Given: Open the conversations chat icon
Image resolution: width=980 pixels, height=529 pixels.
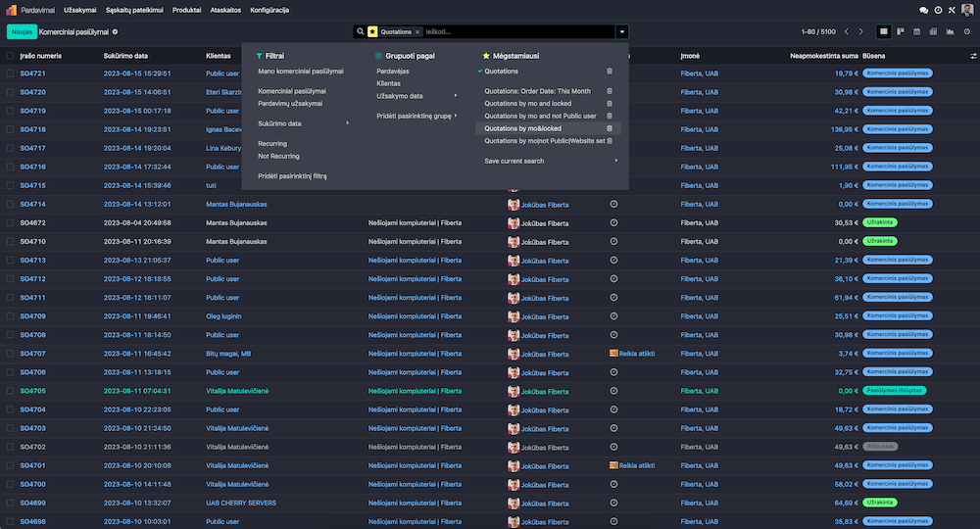Looking at the screenshot, I should pos(923,10).
